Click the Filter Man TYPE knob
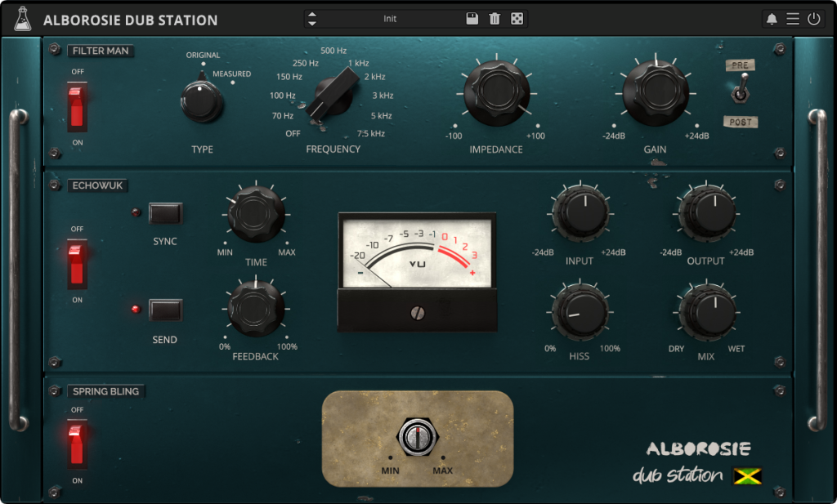837x504 pixels. click(x=202, y=100)
